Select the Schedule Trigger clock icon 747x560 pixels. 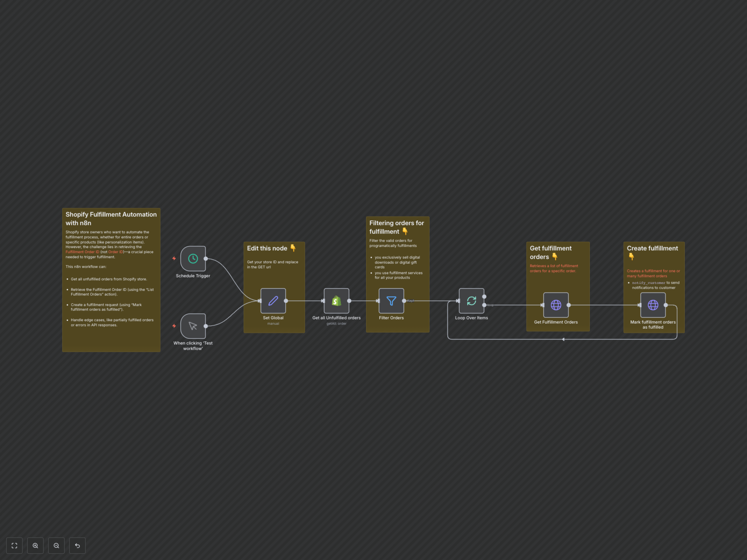193,259
